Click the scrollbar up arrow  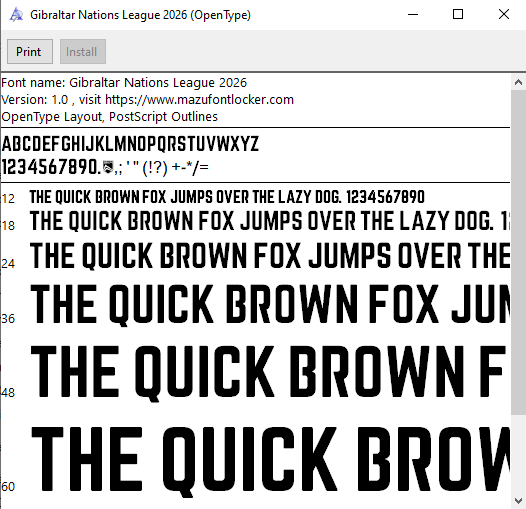click(518, 82)
